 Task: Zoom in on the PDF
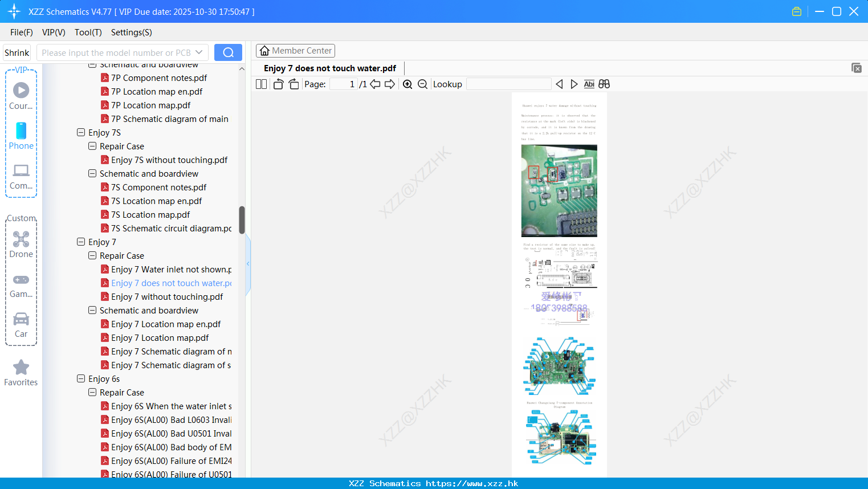[407, 84]
